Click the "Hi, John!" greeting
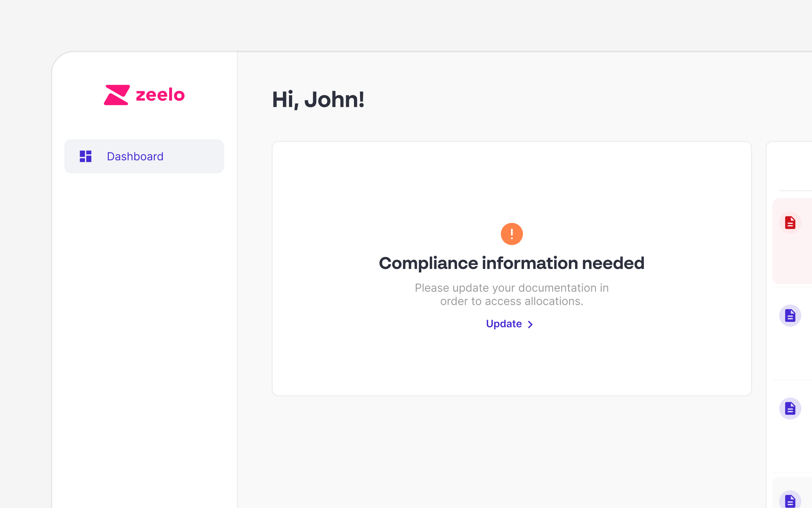812x508 pixels. [318, 100]
